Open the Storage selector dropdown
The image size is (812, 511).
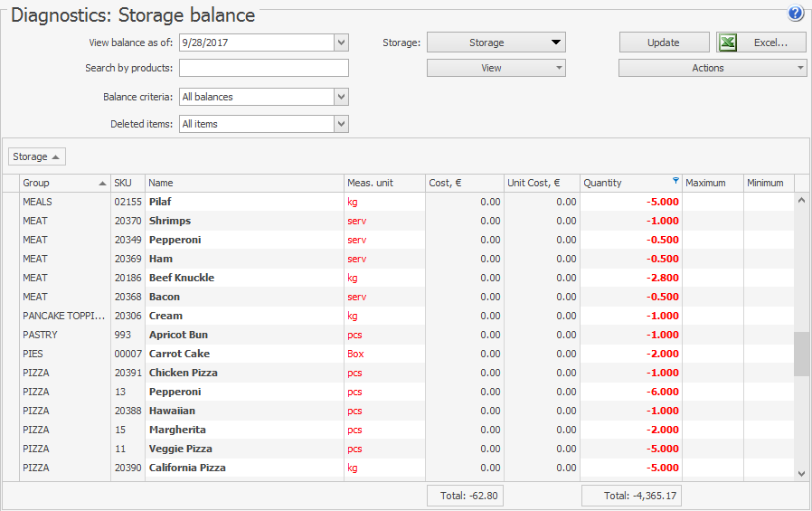(496, 43)
